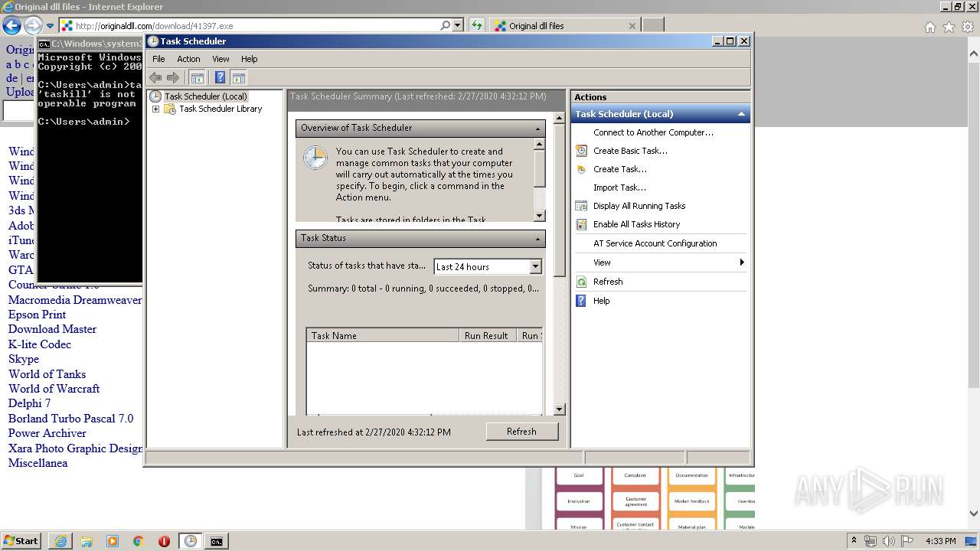The width and height of the screenshot is (980, 551).
Task: Open IE Favorites star icon
Action: point(949,27)
